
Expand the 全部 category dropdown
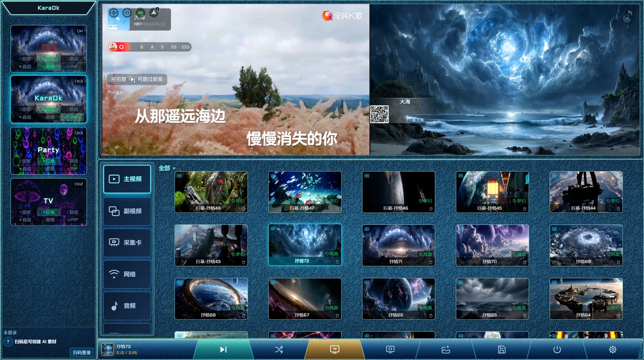click(167, 168)
